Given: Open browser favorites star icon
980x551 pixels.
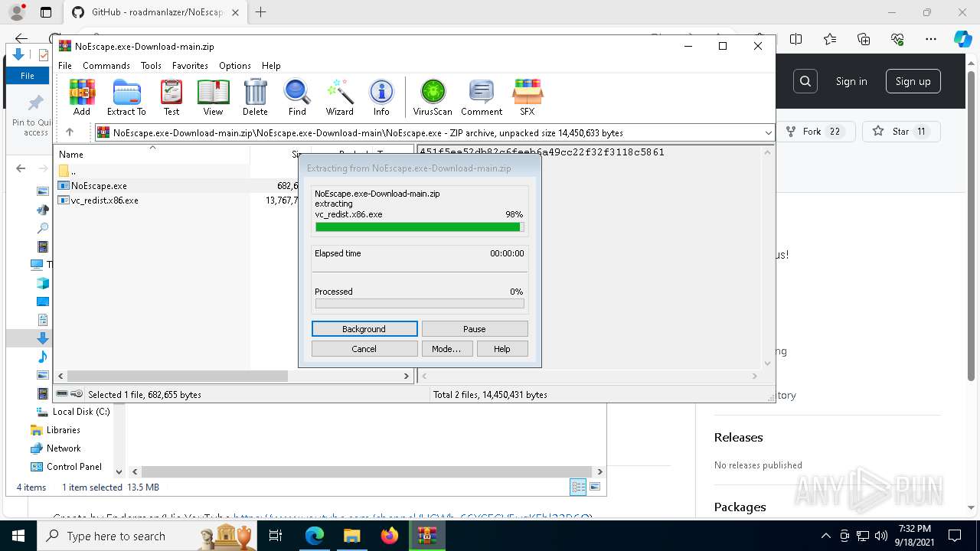Looking at the screenshot, I should click(830, 39).
